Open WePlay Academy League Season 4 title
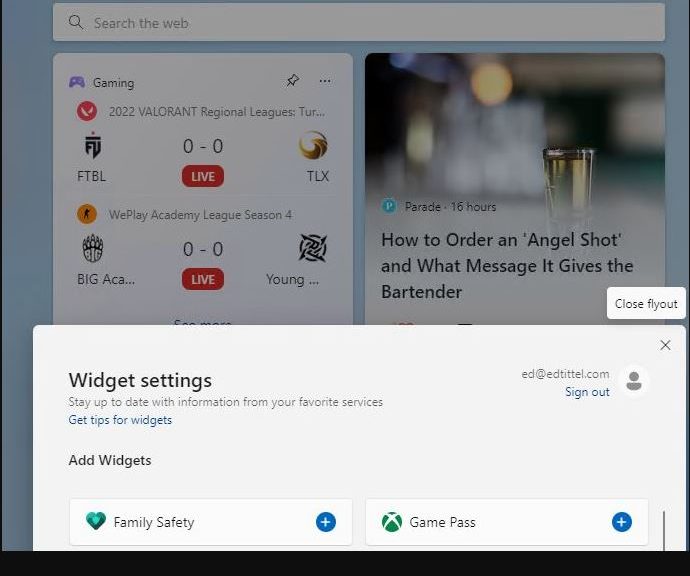Screen dimensions: 690x576 click(200, 215)
